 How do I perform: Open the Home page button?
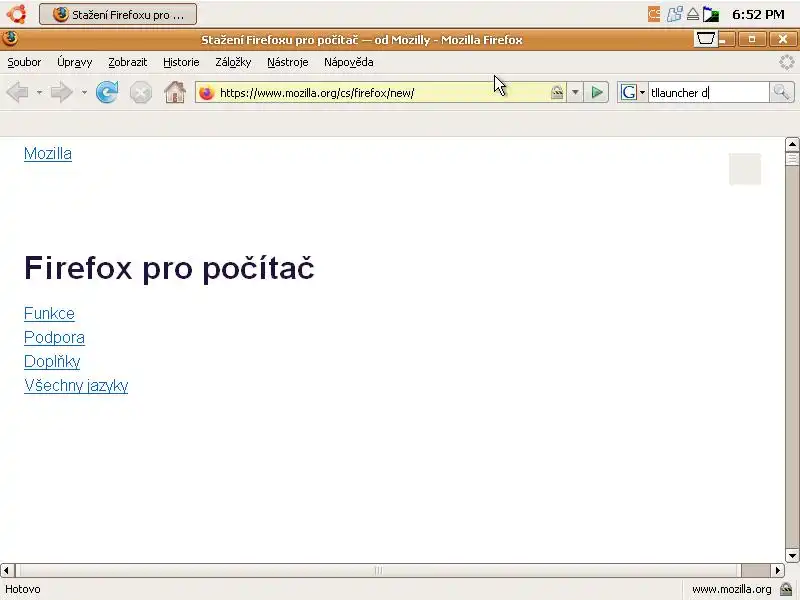(175, 92)
